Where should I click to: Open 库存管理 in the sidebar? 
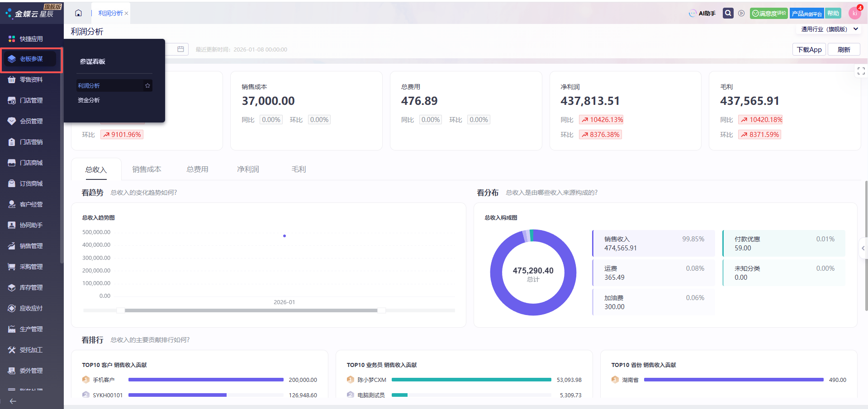[31, 287]
